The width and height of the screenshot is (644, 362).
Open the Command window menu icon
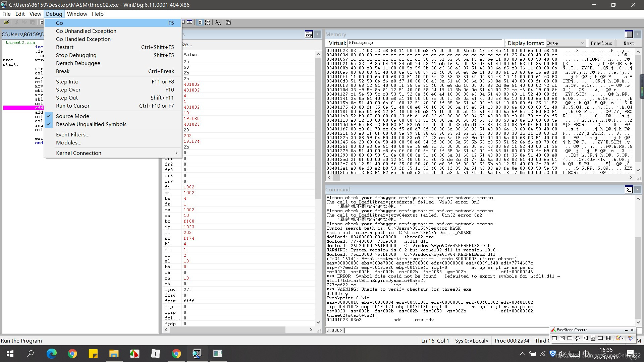pyautogui.click(x=629, y=190)
